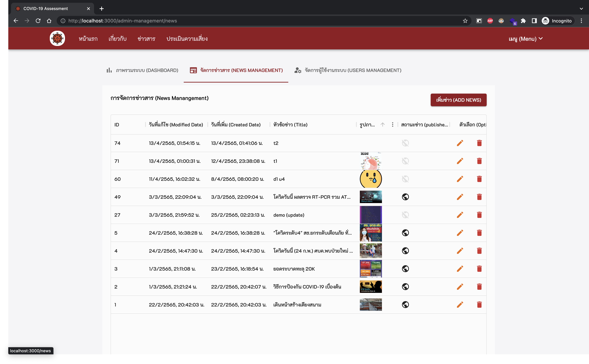Unpublish the news with ID 3
This screenshot has width=589, height=364.
pos(405,269)
